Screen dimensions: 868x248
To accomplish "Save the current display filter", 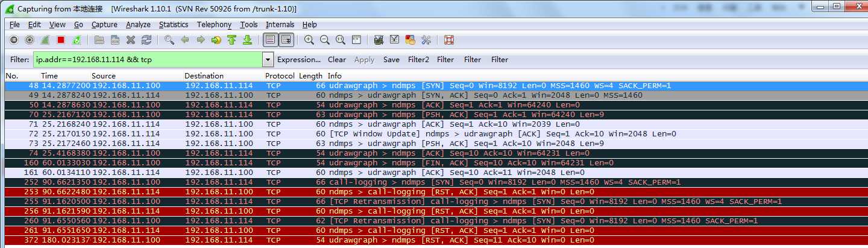I will coord(391,60).
